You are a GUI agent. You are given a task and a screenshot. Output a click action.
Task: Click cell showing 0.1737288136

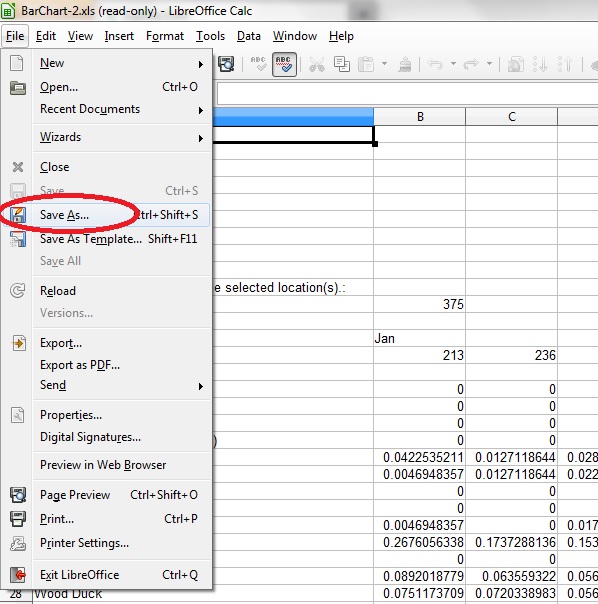click(x=511, y=542)
